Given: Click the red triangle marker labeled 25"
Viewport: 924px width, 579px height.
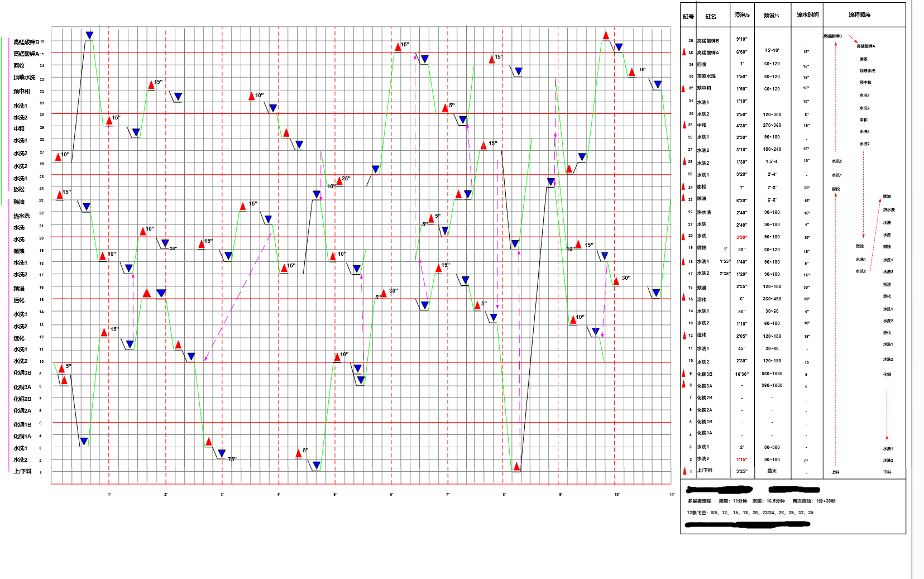Looking at the screenshot, I should [x=339, y=181].
